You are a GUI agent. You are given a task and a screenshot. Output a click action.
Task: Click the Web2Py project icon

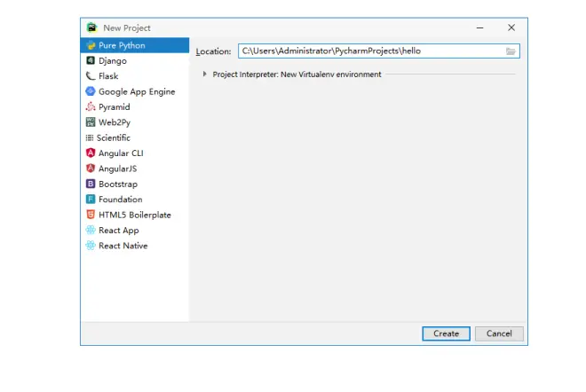pos(91,122)
